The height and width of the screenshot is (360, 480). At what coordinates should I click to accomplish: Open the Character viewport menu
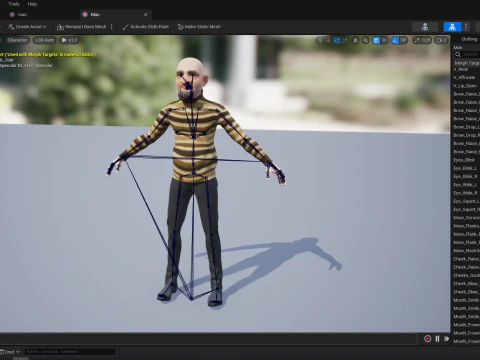click(17, 40)
